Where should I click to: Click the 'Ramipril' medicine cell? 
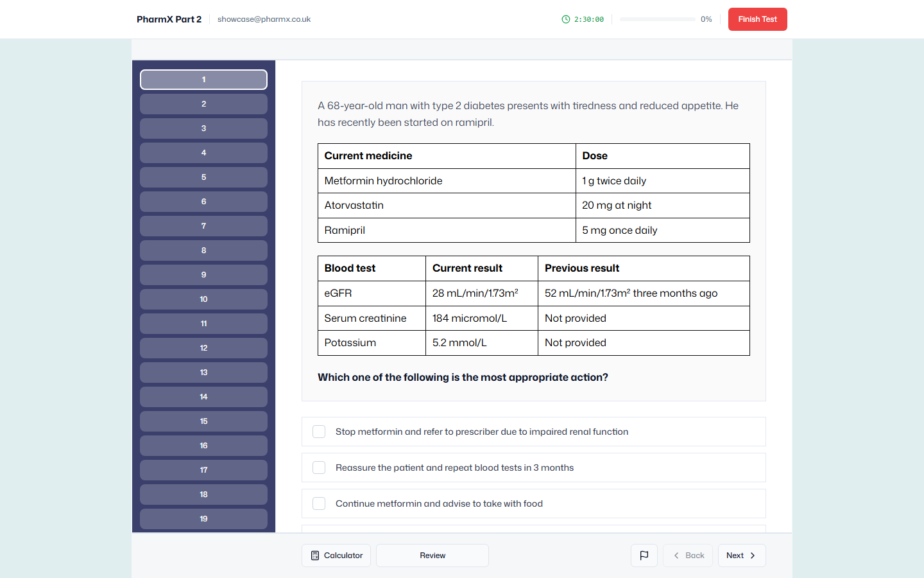447,230
